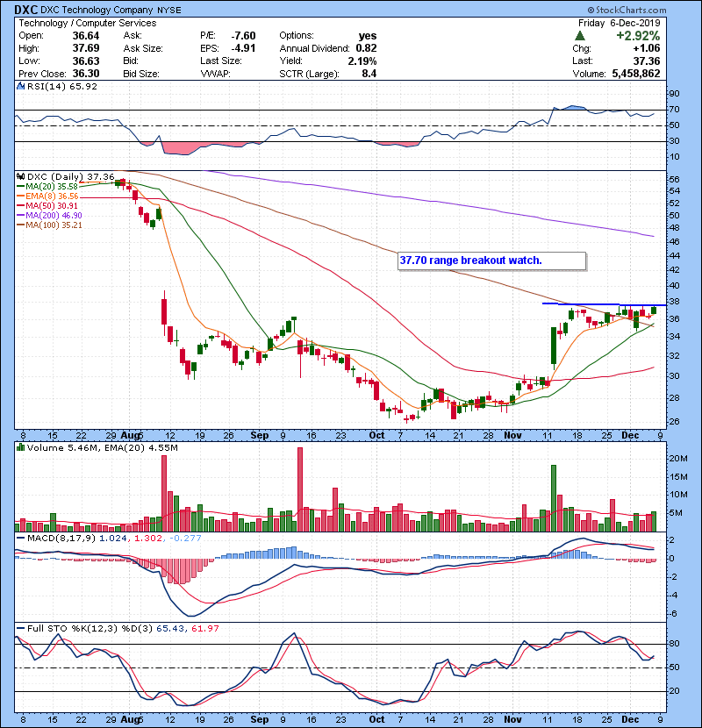Click the Bid Size label
702x728 pixels.
[x=141, y=74]
